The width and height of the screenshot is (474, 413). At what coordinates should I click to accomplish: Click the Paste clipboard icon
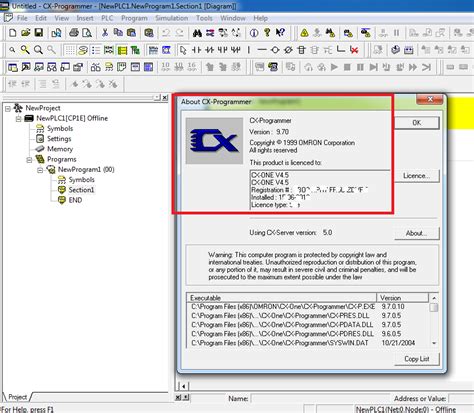click(x=132, y=33)
